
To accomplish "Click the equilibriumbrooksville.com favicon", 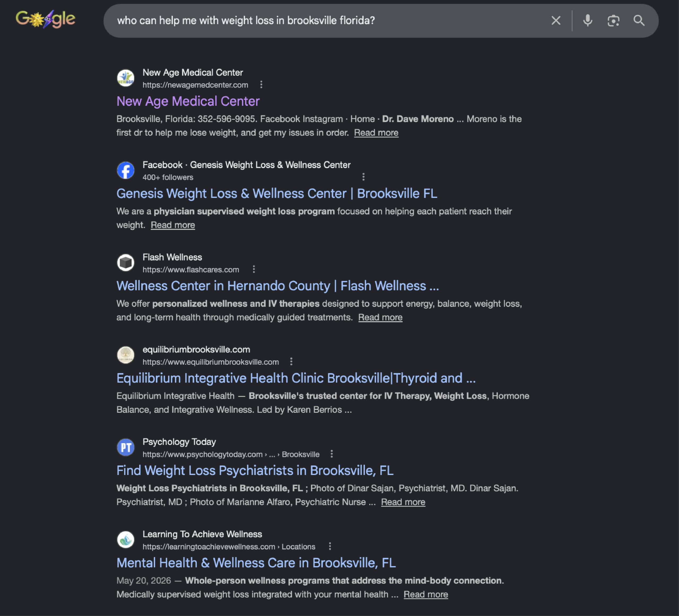I will (126, 355).
